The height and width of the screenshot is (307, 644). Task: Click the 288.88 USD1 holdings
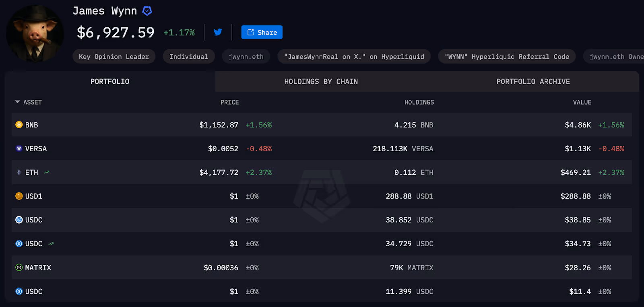(x=409, y=196)
